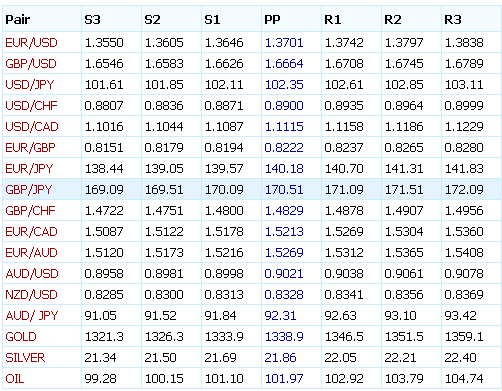The height and width of the screenshot is (391, 502).
Task: Open the SILVER instrument link
Action: [x=25, y=358]
